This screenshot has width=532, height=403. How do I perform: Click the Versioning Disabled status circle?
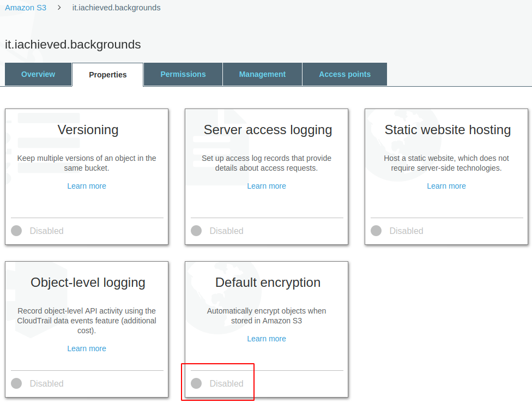16,231
